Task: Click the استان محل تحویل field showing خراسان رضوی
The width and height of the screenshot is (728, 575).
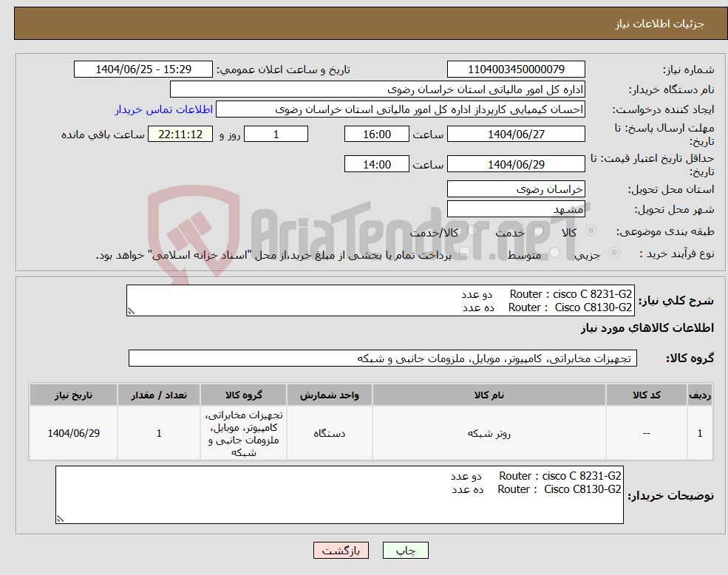Action: pos(516,188)
